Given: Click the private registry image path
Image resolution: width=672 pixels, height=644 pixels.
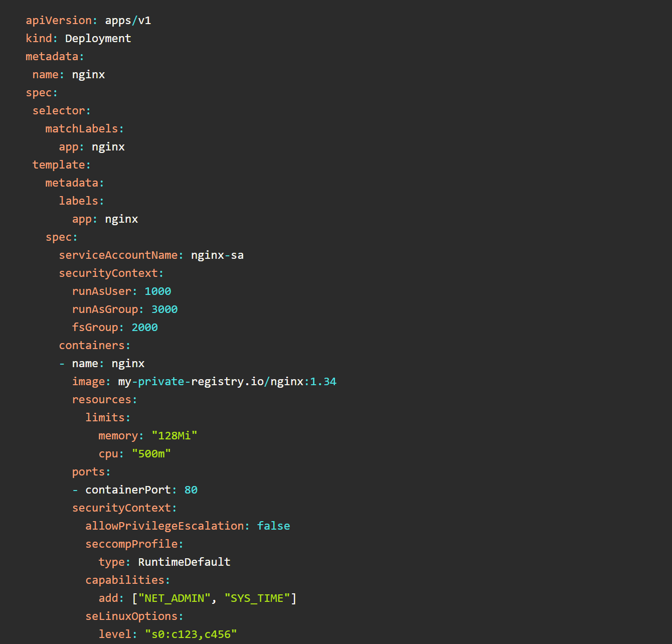Looking at the screenshot, I should pyautogui.click(x=227, y=382).
